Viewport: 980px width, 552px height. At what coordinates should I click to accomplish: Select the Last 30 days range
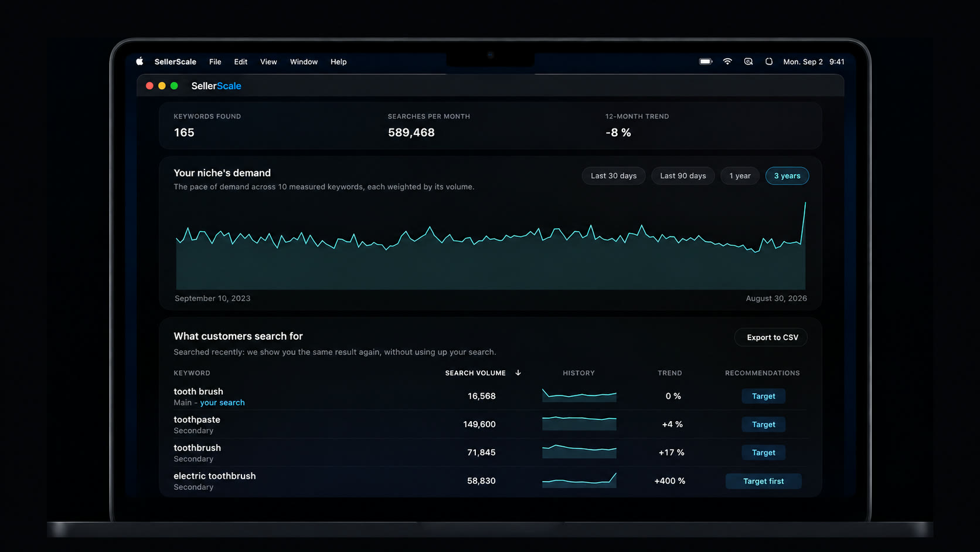614,176
